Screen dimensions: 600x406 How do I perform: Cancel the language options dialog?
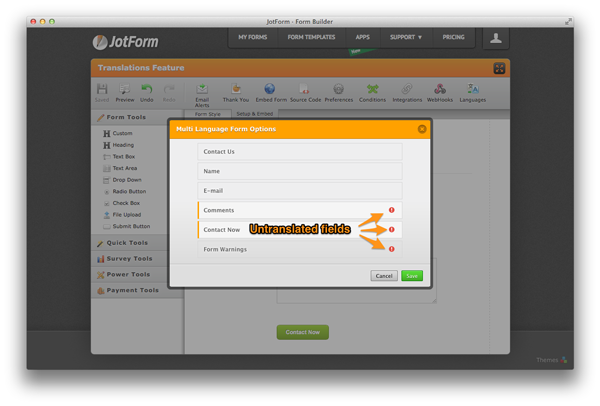coord(384,276)
